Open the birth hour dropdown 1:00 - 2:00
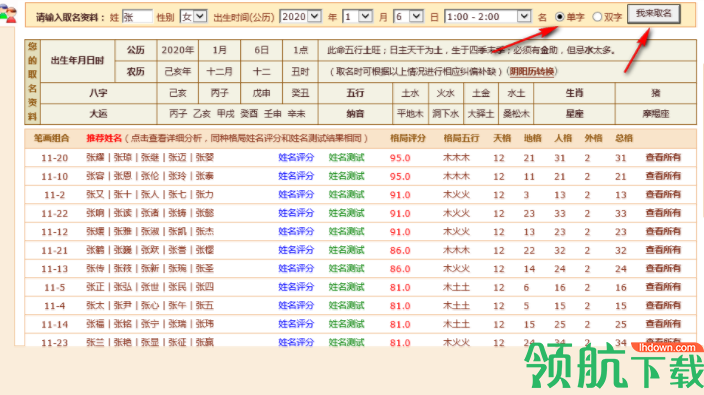 [488, 17]
